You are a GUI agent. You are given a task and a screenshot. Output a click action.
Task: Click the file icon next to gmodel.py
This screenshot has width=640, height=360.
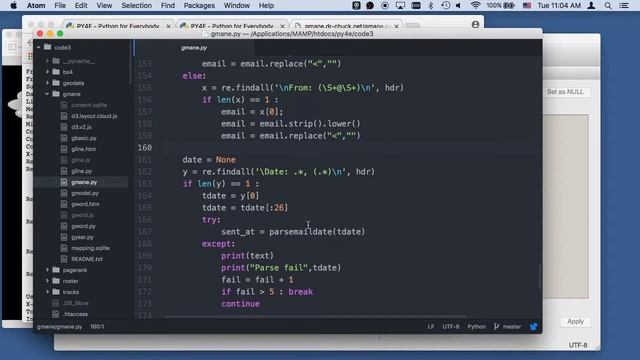pyautogui.click(x=64, y=193)
